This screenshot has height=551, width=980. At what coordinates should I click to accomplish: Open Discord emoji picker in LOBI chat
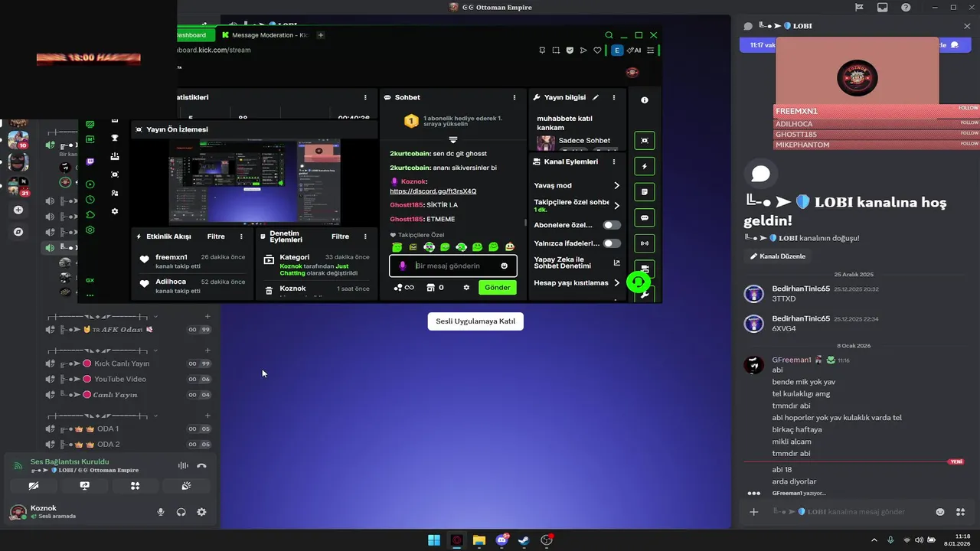coord(940,512)
